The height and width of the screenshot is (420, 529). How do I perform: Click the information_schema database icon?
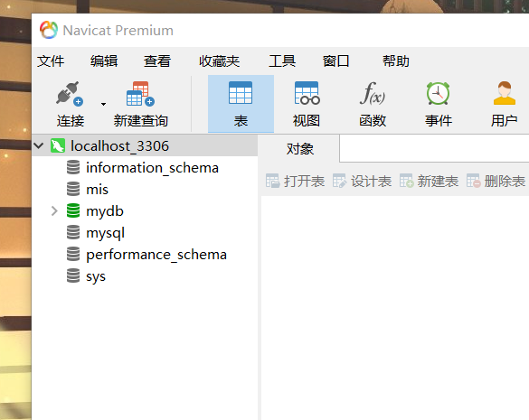click(73, 167)
